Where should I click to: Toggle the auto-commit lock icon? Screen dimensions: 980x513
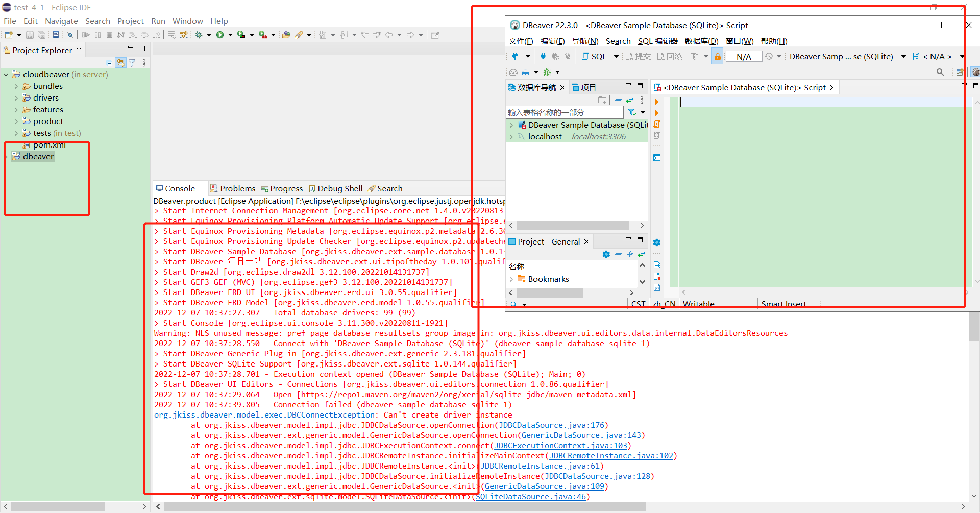point(717,56)
